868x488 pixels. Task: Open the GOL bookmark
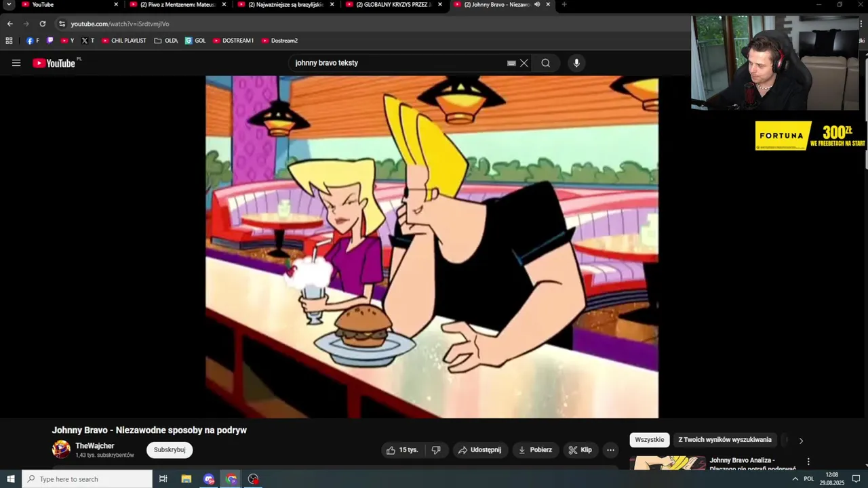click(x=195, y=41)
